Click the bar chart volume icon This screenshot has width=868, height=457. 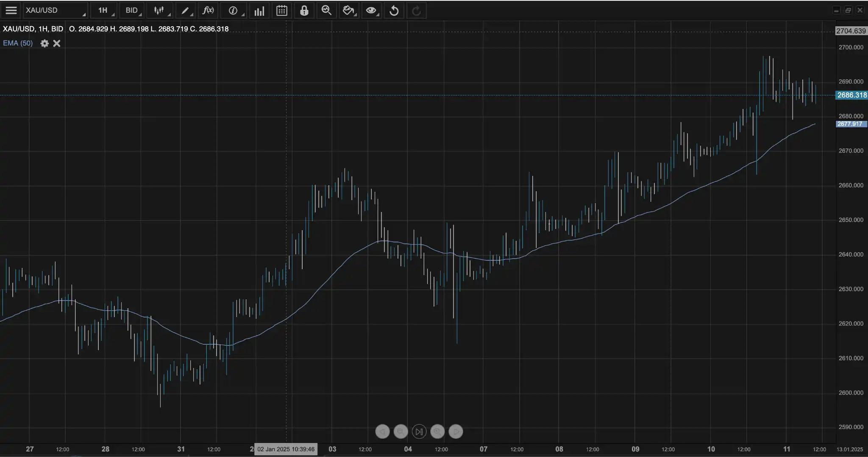(259, 10)
